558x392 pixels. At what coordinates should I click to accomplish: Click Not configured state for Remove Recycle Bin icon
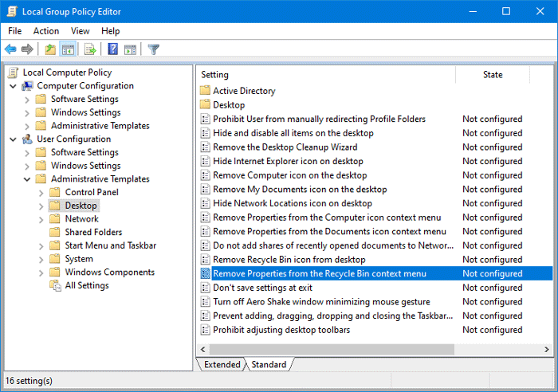[x=493, y=260]
